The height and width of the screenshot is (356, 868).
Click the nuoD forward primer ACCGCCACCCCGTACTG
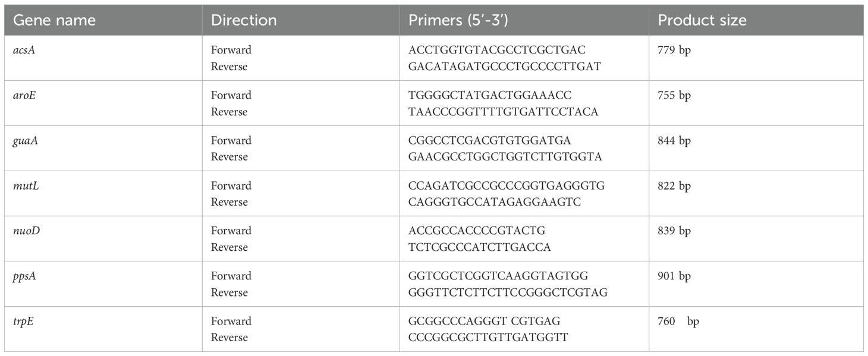[477, 231]
